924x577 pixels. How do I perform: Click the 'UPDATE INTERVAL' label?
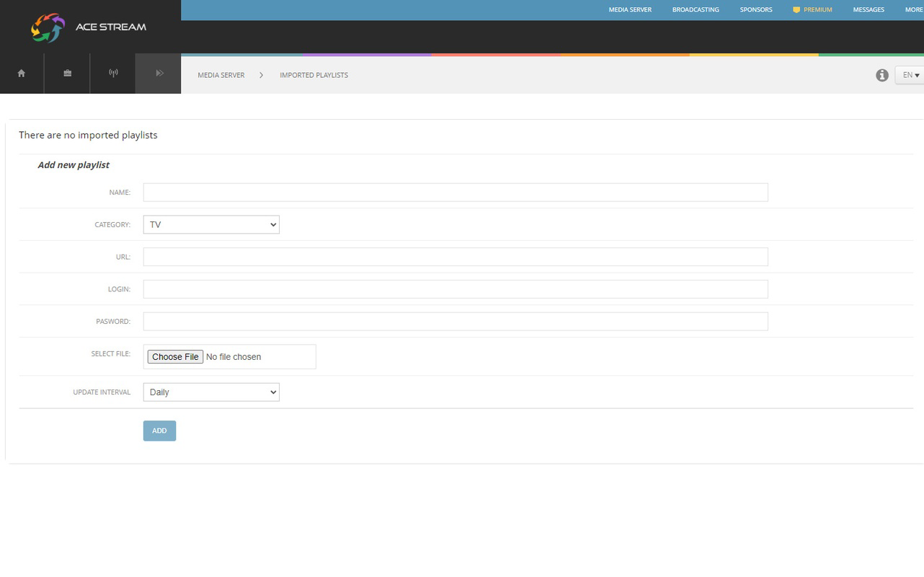point(102,392)
